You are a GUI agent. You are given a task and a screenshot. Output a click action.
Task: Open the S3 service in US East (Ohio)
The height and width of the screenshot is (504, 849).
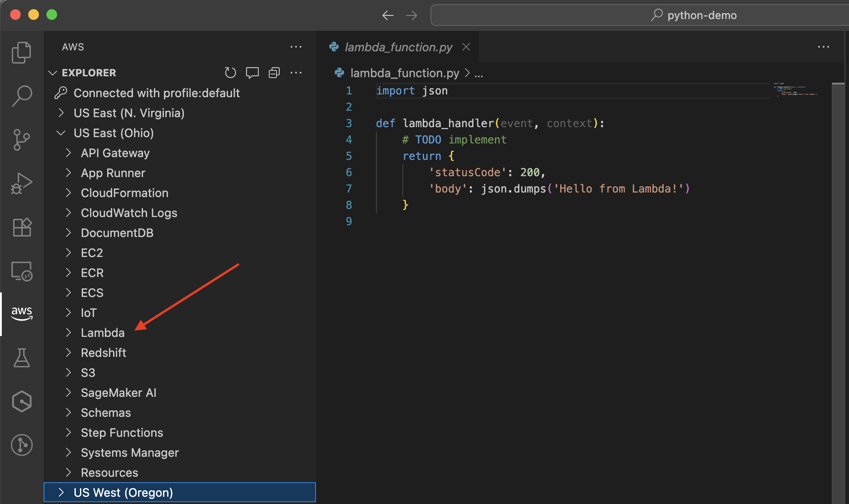[x=88, y=372]
